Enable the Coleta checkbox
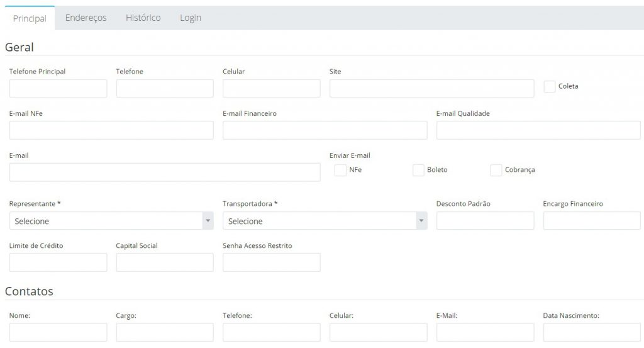Viewport: 644px width, 348px height. [x=550, y=86]
